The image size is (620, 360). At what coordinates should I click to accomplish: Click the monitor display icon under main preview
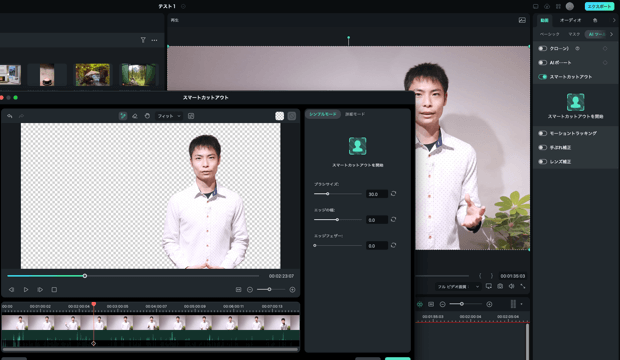coord(489,286)
